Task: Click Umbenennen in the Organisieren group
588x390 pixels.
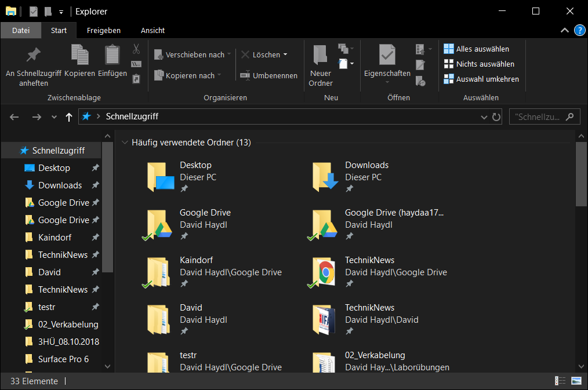Action: click(x=269, y=75)
